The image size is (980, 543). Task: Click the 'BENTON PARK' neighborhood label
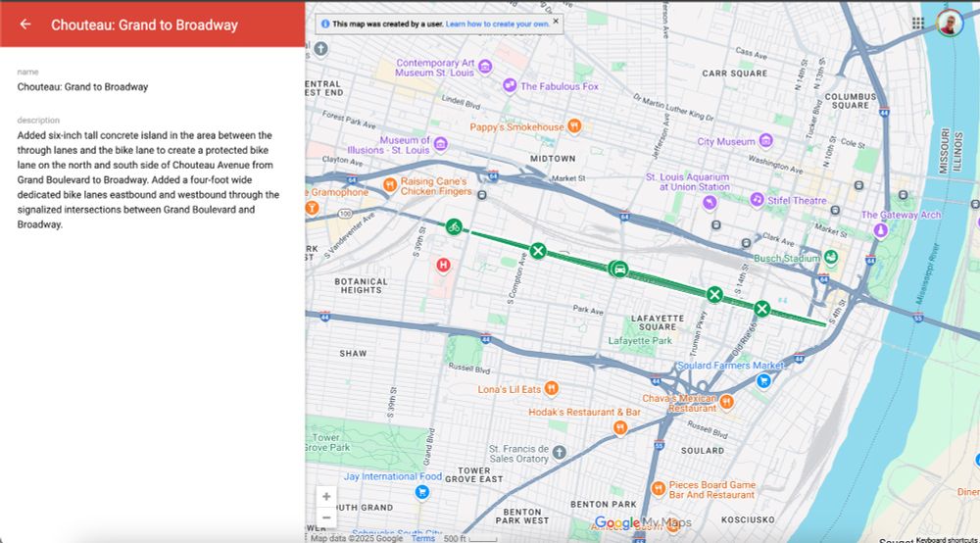(603, 504)
